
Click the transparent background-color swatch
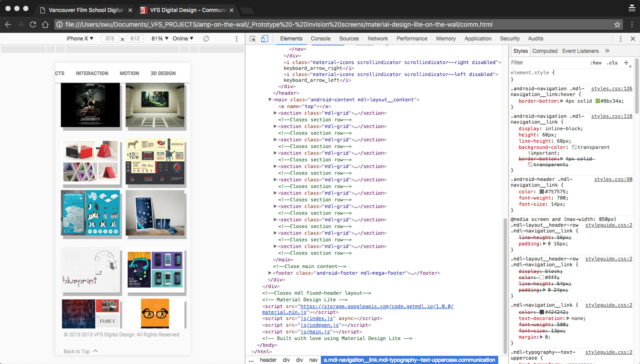click(574, 147)
